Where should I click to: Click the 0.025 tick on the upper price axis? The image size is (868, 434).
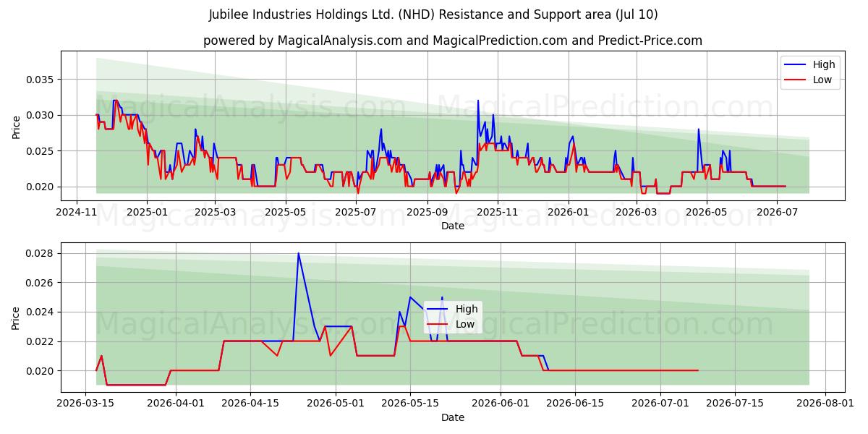click(40, 150)
